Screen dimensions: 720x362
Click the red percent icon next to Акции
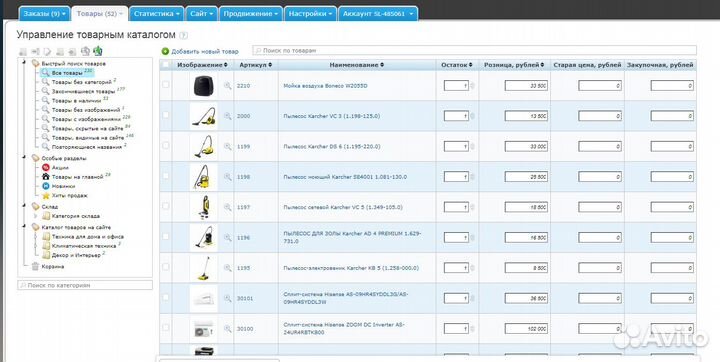(45, 168)
